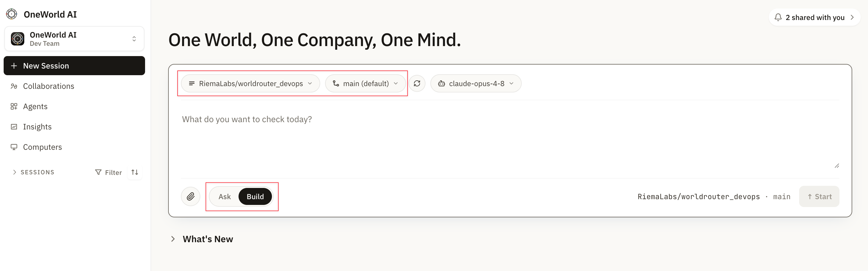Open the Agents page

(x=74, y=106)
